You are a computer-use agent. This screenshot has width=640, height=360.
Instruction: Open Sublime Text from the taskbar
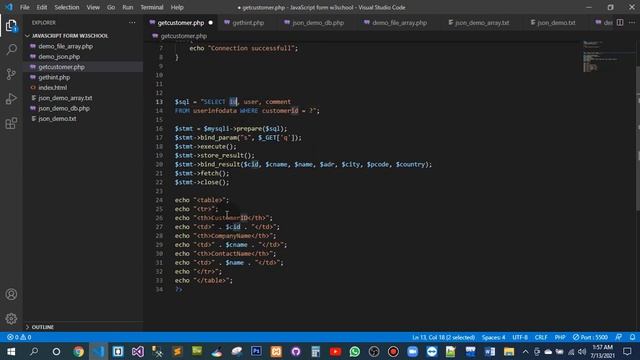(x=177, y=351)
